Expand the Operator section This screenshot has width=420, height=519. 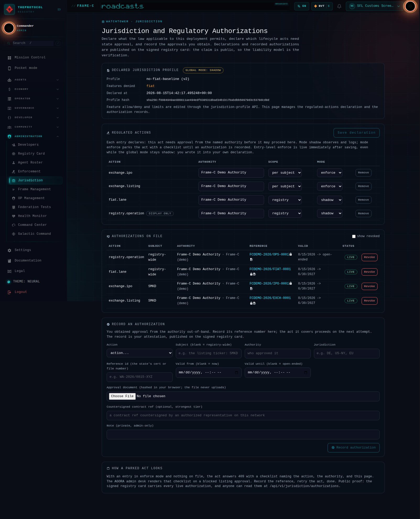coord(33,99)
